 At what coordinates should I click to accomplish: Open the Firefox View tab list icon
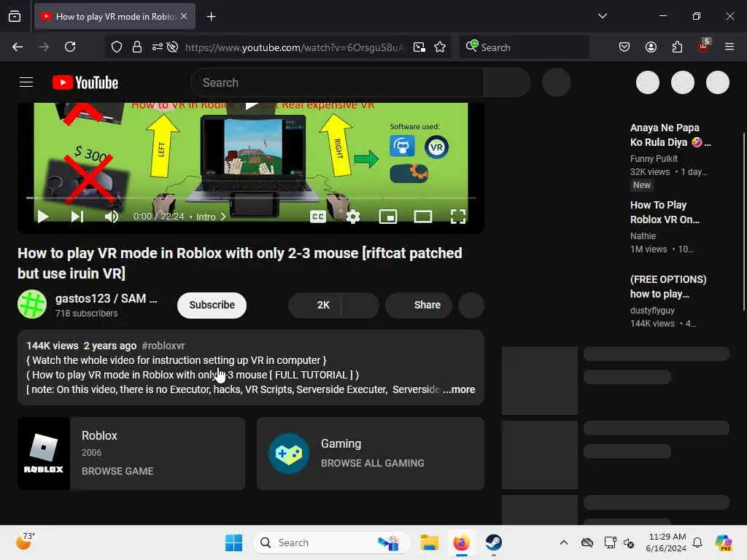(15, 16)
